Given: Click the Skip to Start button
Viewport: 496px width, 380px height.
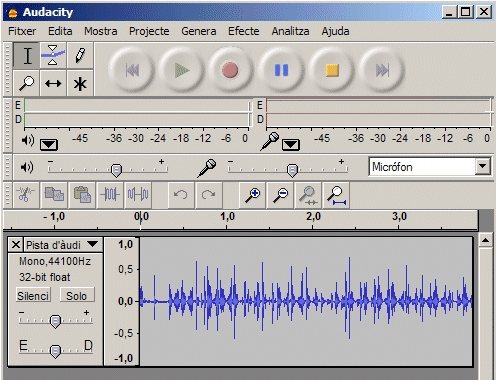Looking at the screenshot, I should click(132, 70).
